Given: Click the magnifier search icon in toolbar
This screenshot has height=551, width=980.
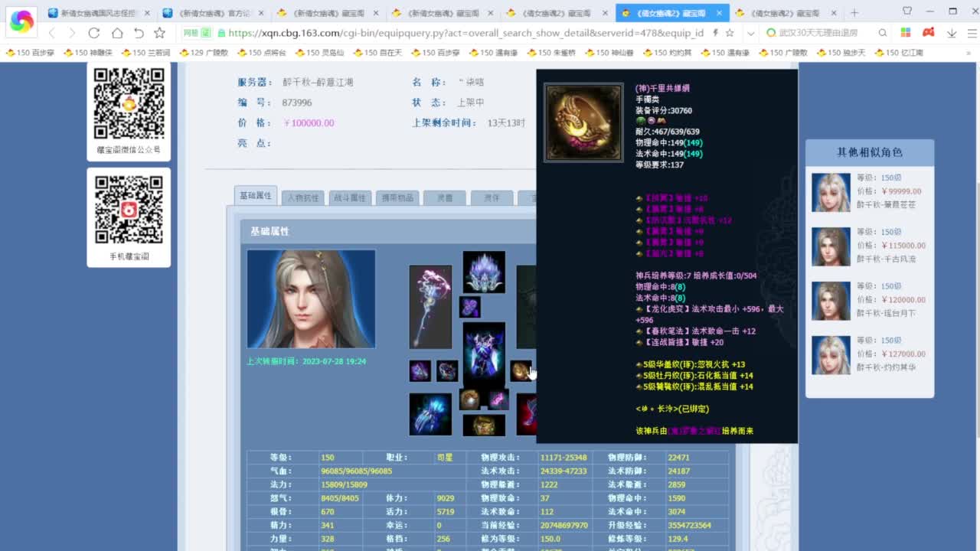Looking at the screenshot, I should 883,33.
